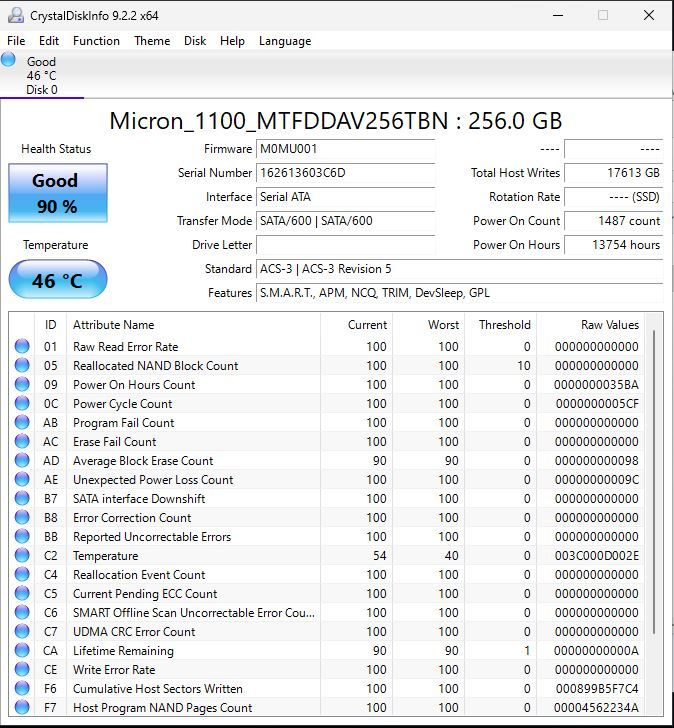Click the Transfer Mode field SATA/600
This screenshot has width=674, height=728.
click(x=345, y=221)
